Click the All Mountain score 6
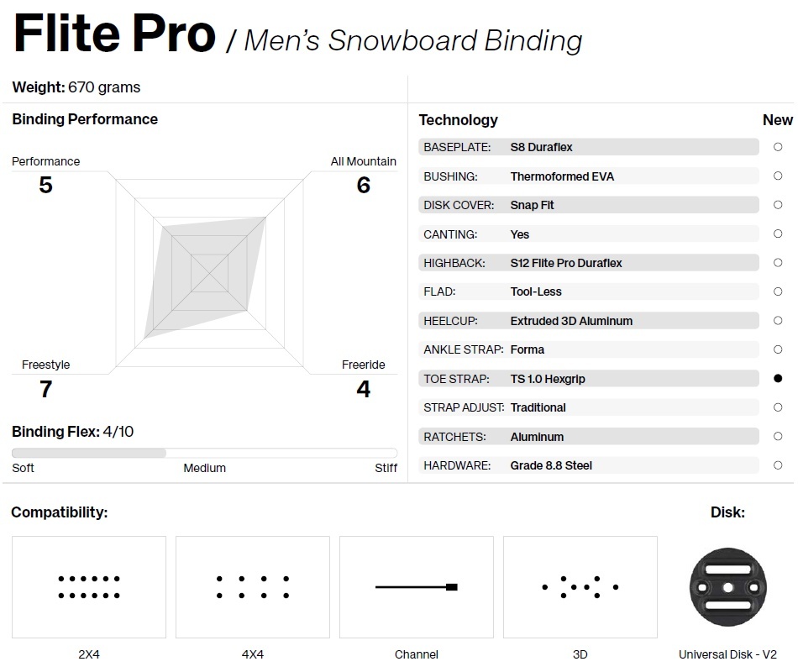 pyautogui.click(x=364, y=185)
